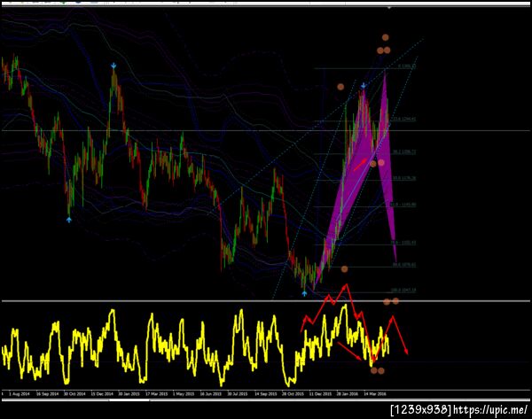This screenshot has height=419, width=532.
Task: Click the blue arrow marker above the early 2016 peak
Action: click(x=364, y=85)
